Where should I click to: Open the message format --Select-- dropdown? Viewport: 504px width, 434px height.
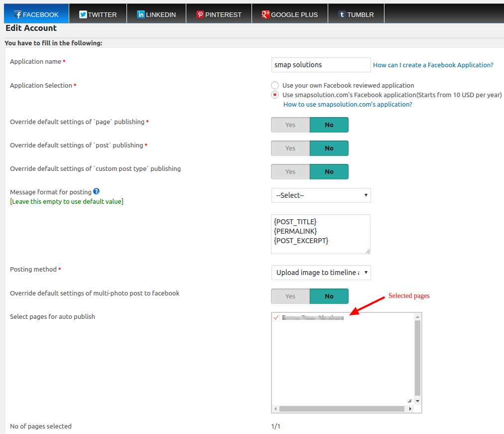(x=321, y=195)
